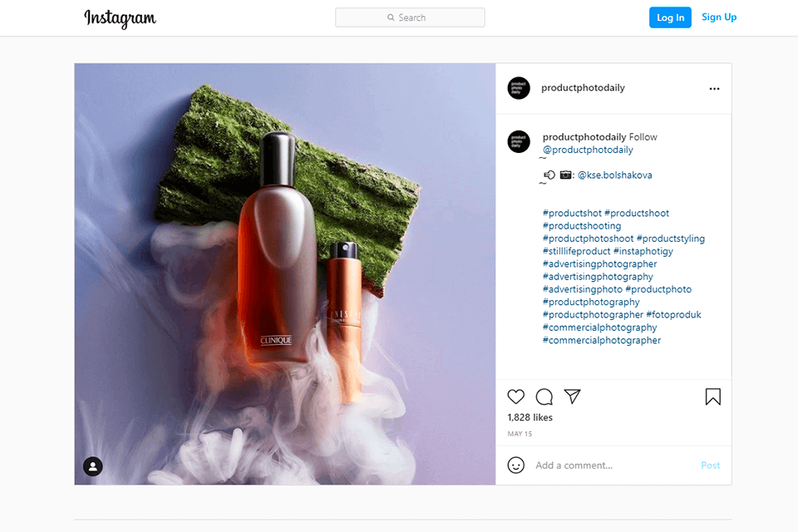Open comments via speech bubble icon
Viewport: 798px width, 532px height.
pyautogui.click(x=544, y=397)
